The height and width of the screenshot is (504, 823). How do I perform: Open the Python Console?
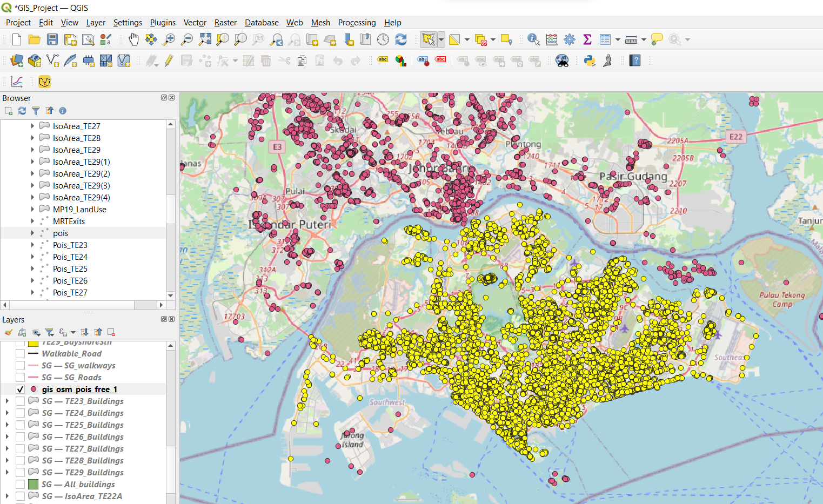click(x=590, y=61)
